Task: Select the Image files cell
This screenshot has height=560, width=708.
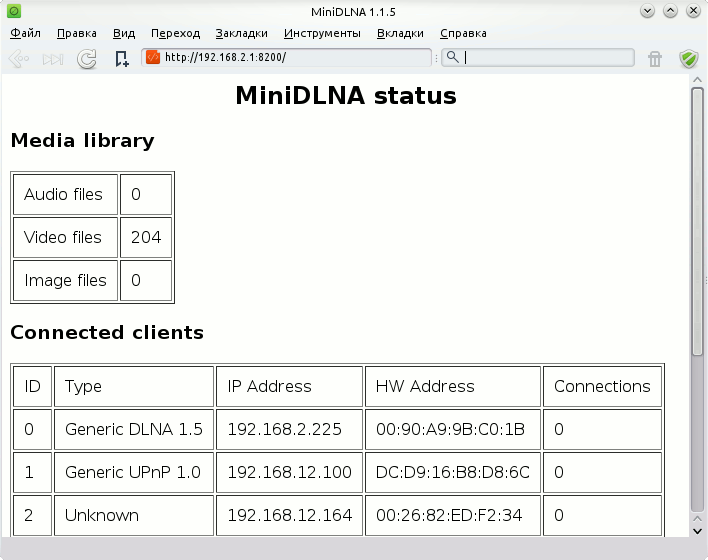Action: (x=65, y=280)
